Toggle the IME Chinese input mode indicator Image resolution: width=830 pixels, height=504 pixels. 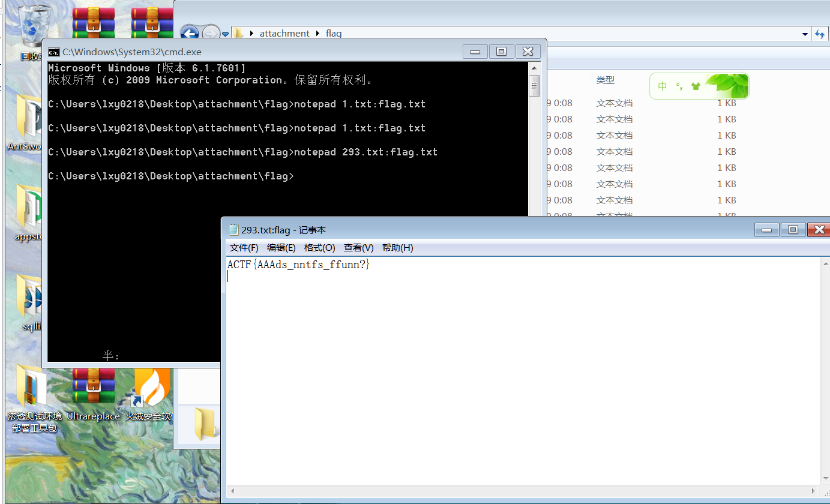(x=662, y=86)
